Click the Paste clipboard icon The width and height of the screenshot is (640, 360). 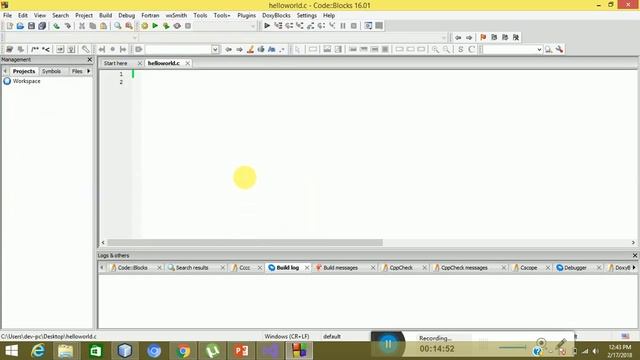[104, 26]
